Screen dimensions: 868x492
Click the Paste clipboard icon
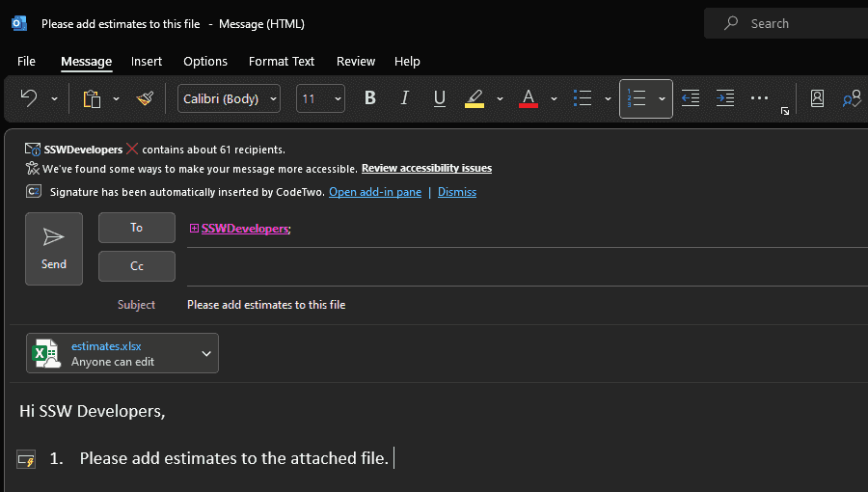92,98
